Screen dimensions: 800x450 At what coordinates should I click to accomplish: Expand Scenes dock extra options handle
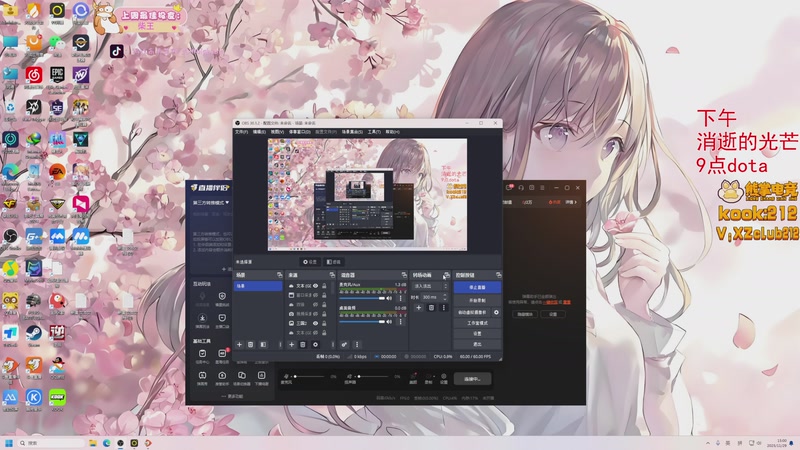pos(281,344)
